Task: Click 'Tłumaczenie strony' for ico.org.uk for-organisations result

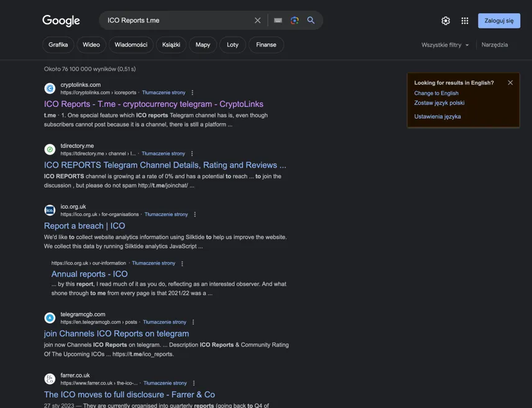Action: click(167, 214)
